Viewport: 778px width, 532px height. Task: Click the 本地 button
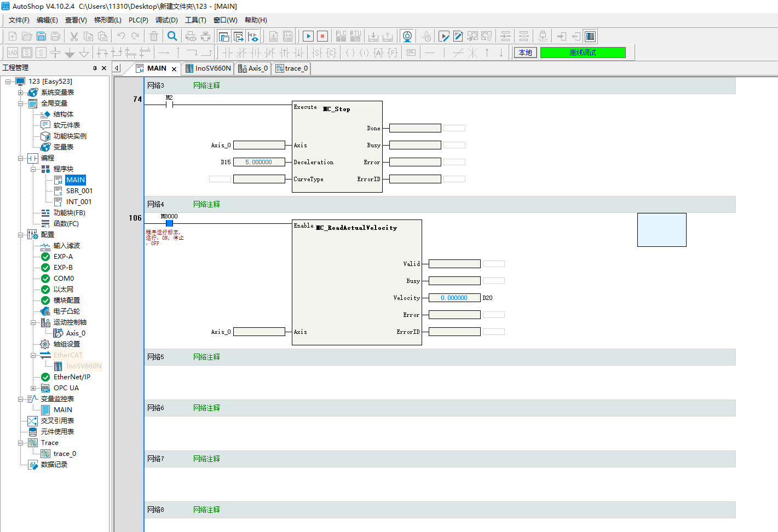pyautogui.click(x=525, y=53)
